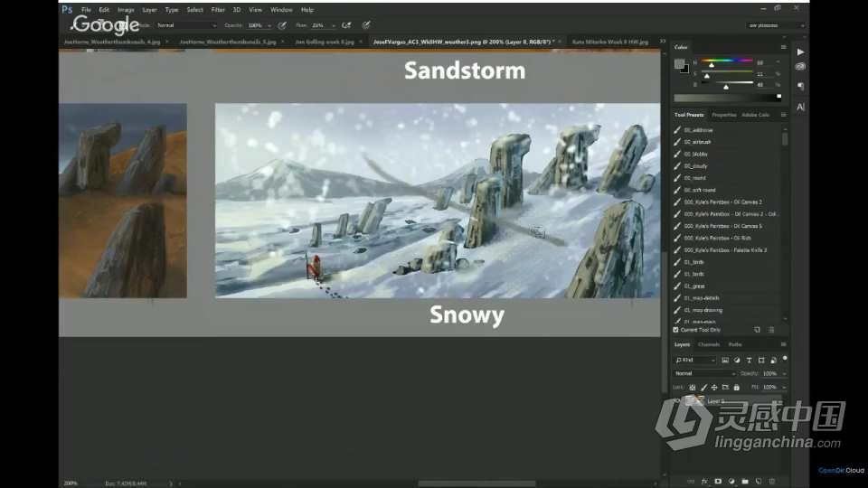Viewport: 868px width, 488px height.
Task: Toggle lock all padlock icon
Action: 736,388
